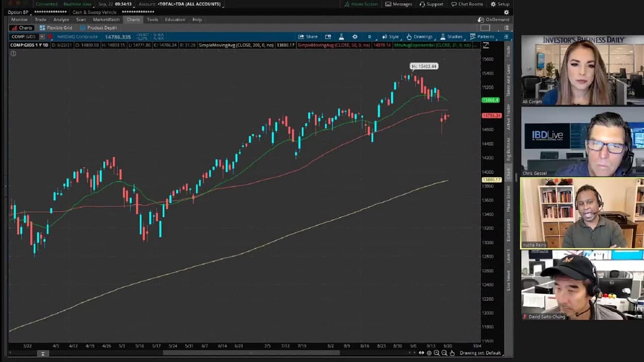
Task: Toggle OnDemand mode
Action: (x=493, y=20)
